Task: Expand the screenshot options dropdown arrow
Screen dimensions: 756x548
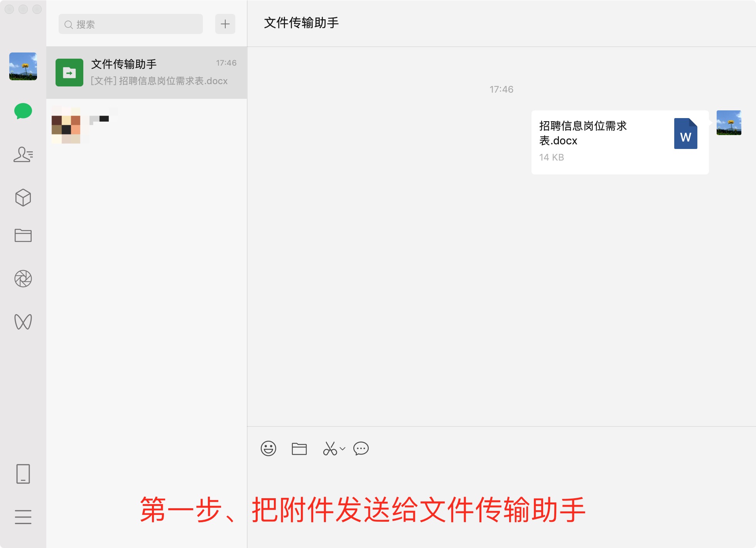Action: pos(343,448)
